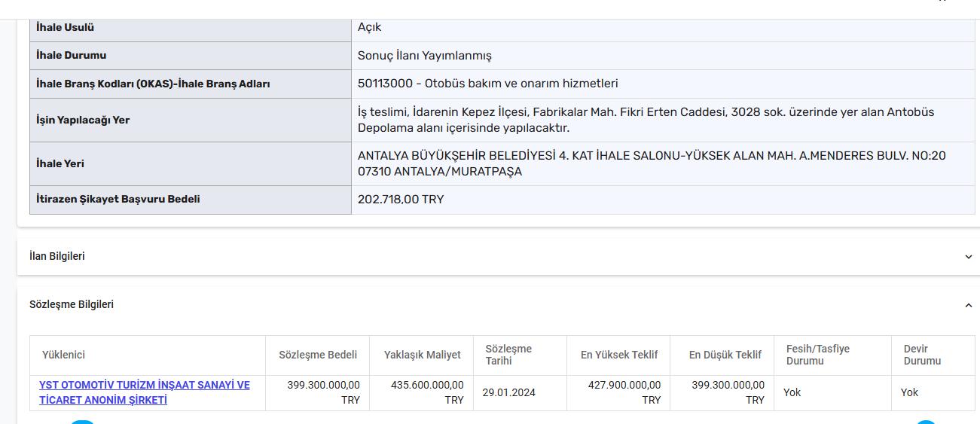
Task: Click the Sonuç İlanı Yayımlanmış status value
Action: pos(424,55)
